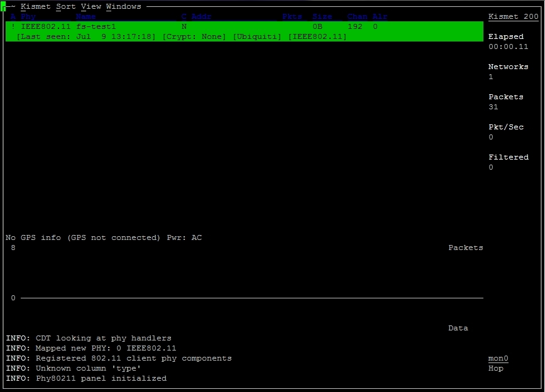Click the Packets count value 31
The height and width of the screenshot is (392, 545).
pyautogui.click(x=493, y=107)
